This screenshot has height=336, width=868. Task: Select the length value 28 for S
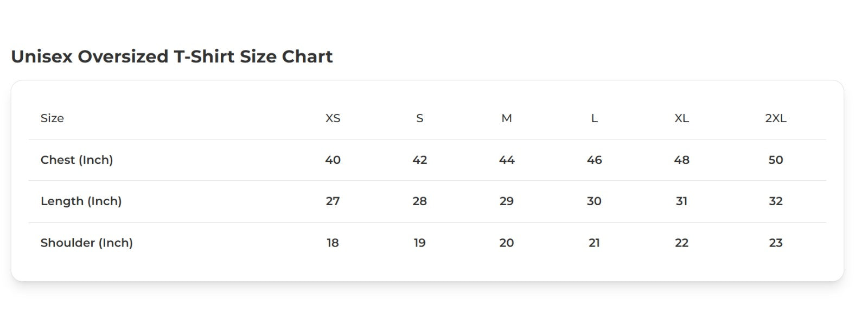pyautogui.click(x=419, y=201)
